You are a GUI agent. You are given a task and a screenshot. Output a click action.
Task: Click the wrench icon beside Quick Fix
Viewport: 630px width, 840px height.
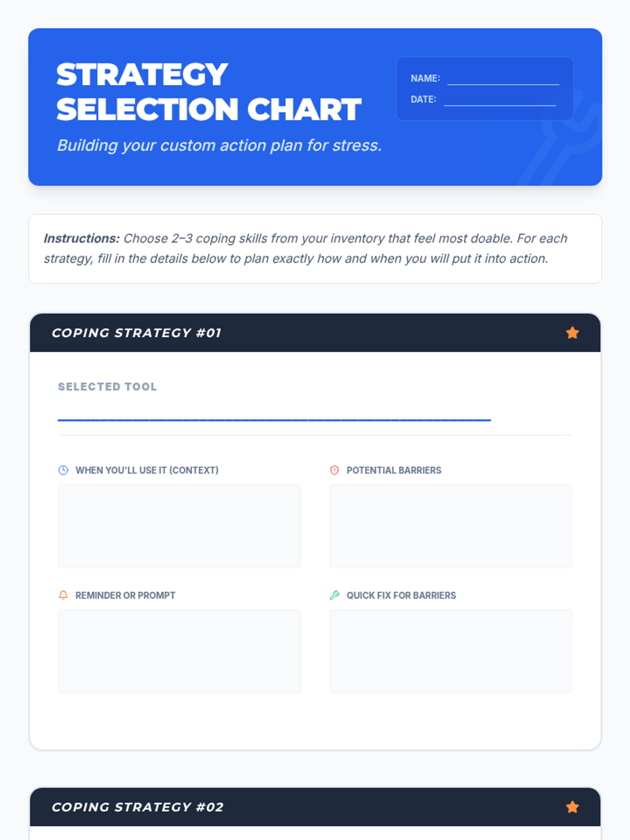[334, 595]
